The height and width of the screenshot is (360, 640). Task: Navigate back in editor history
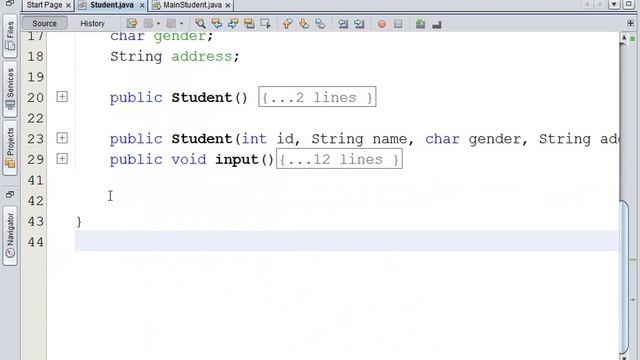[x=148, y=24]
